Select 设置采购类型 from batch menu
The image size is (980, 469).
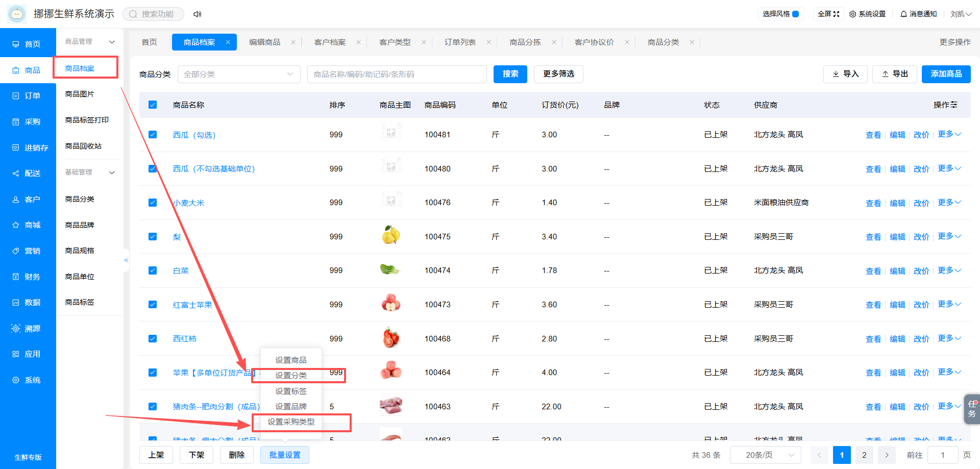click(291, 422)
